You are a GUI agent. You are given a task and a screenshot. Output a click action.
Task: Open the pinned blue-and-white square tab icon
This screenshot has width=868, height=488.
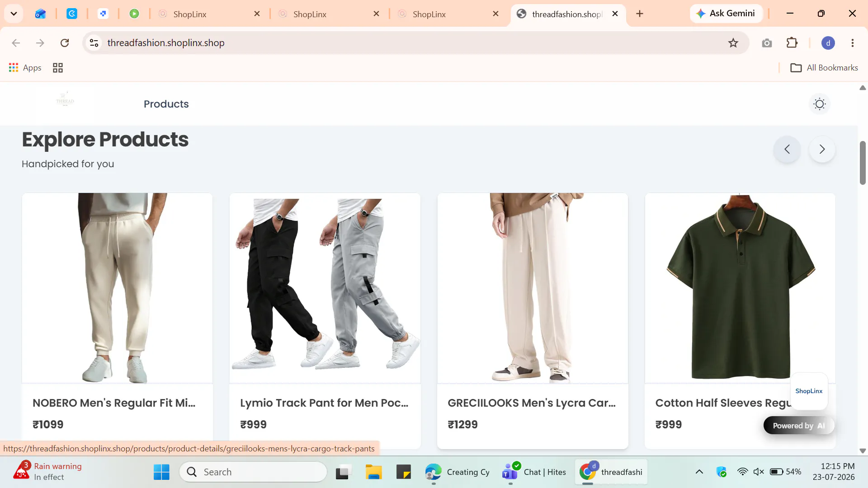(x=103, y=14)
